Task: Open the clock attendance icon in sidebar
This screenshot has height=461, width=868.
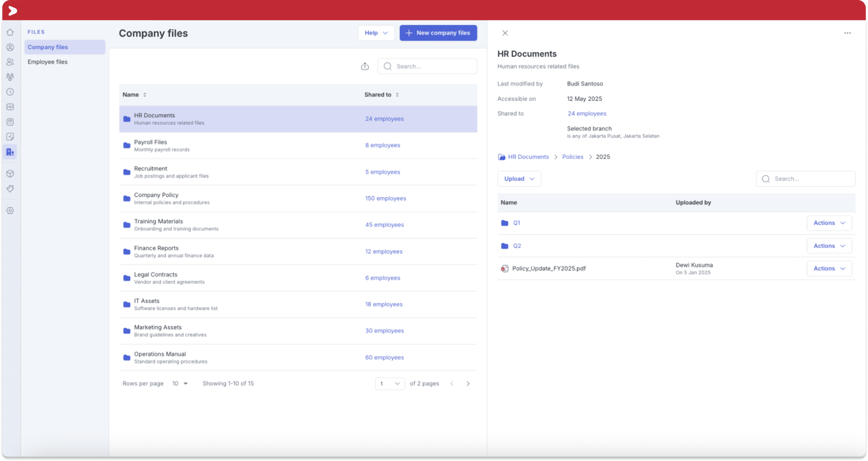Action: click(x=10, y=92)
